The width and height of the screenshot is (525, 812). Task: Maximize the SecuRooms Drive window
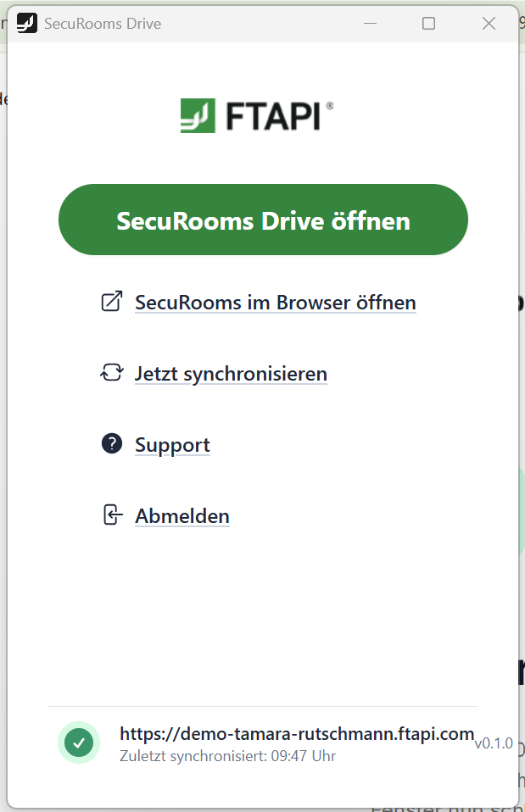tap(429, 23)
